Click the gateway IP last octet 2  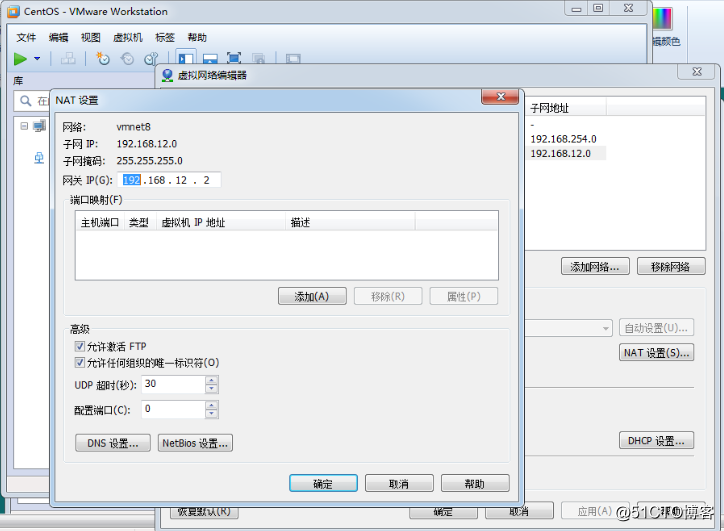pyautogui.click(x=206, y=180)
